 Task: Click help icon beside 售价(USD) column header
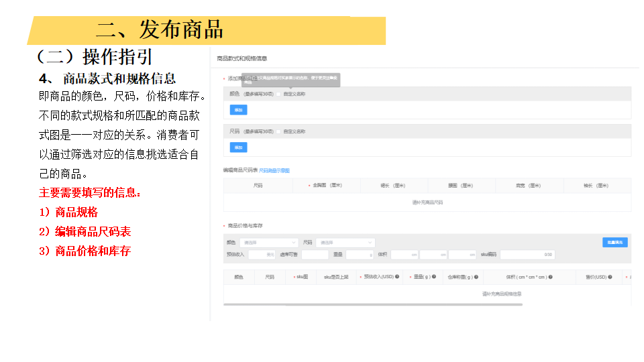611,276
